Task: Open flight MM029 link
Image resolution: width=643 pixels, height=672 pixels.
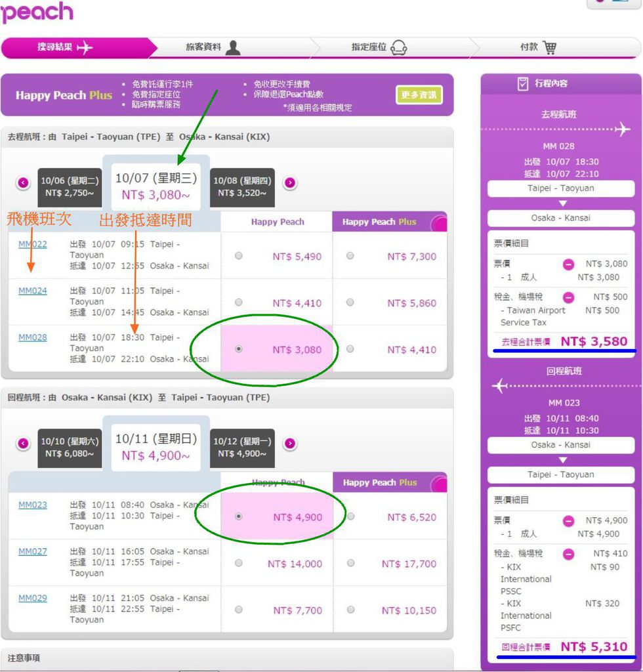Action: [33, 598]
